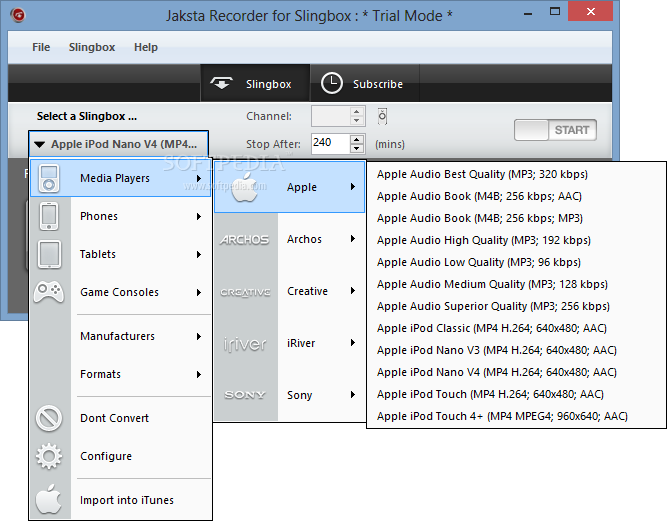
Task: Click the Tablets device icon
Action: pos(49,254)
